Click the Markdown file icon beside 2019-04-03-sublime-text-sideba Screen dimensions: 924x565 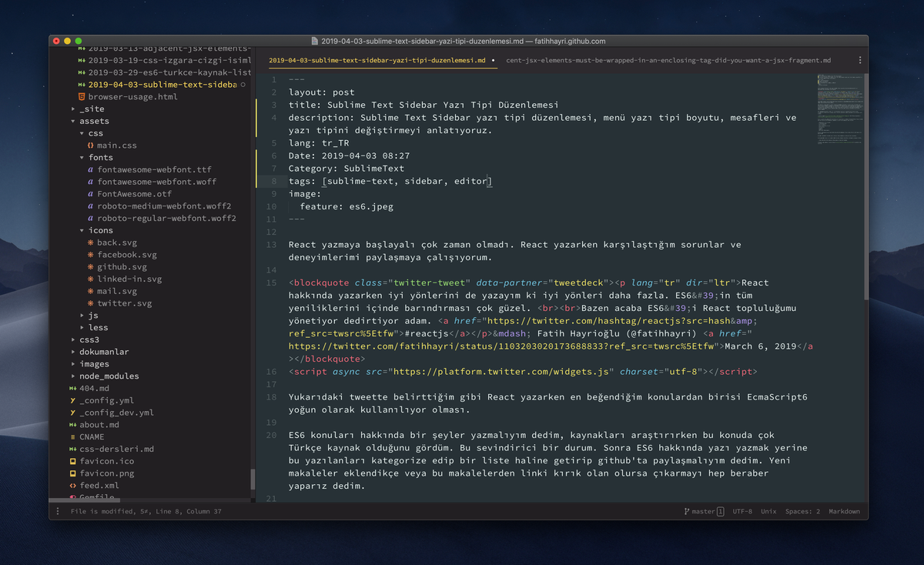tap(83, 84)
